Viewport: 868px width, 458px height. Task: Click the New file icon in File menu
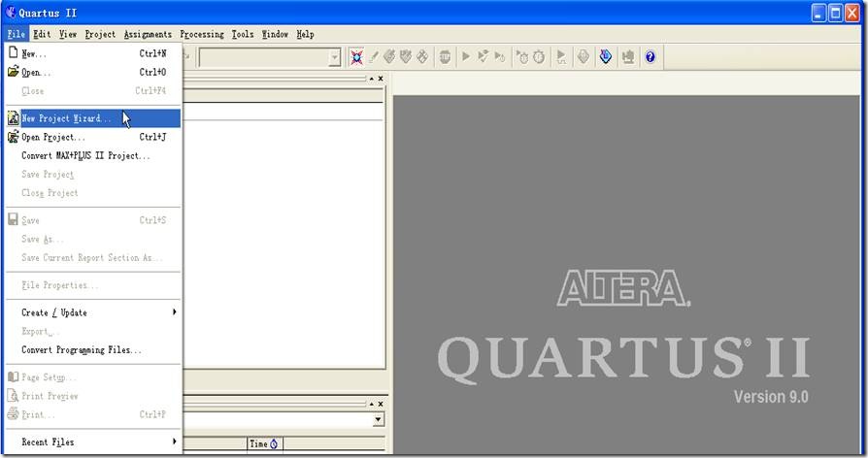click(13, 53)
